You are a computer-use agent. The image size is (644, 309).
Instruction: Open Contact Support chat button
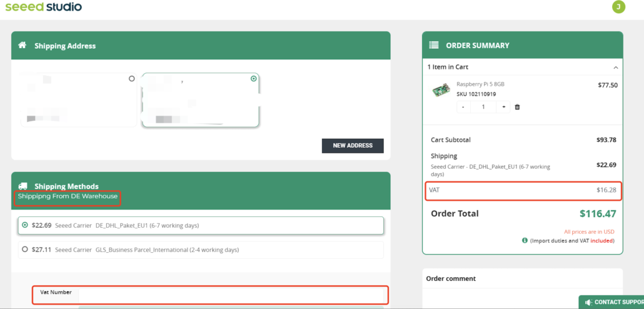click(615, 302)
